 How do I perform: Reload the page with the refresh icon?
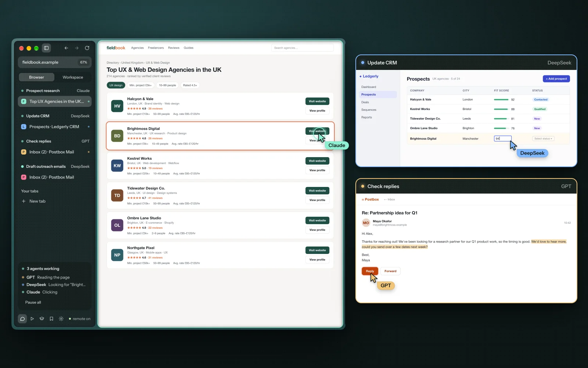(x=87, y=48)
